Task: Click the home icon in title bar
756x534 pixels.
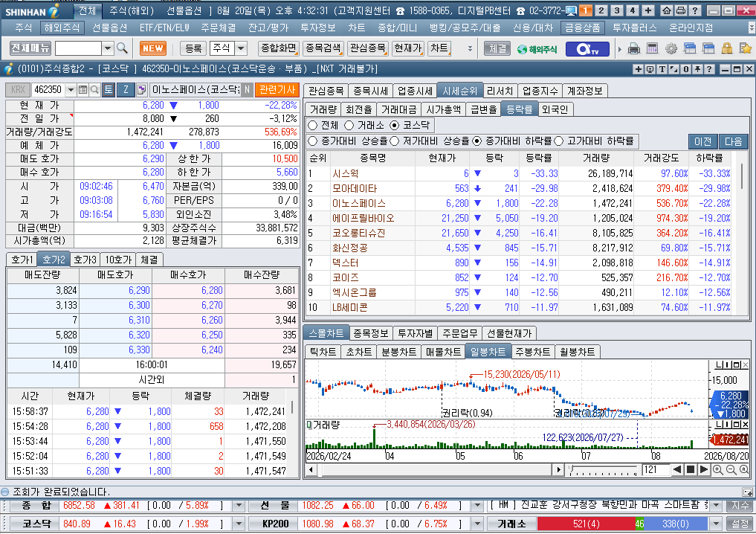Action: click(667, 10)
